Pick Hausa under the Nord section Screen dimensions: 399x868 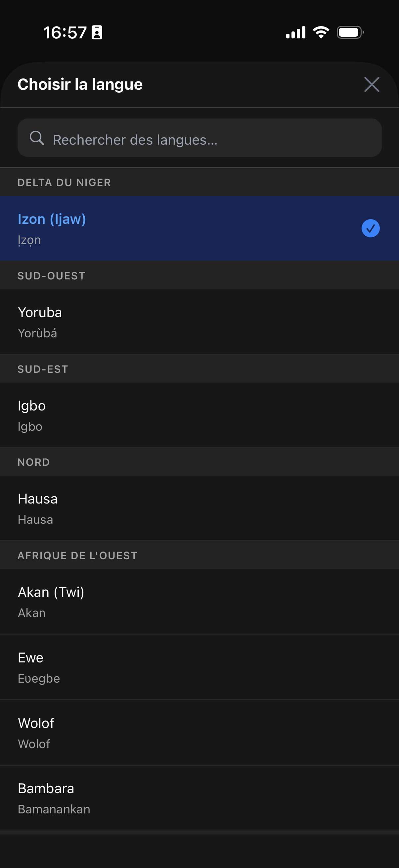[199, 508]
